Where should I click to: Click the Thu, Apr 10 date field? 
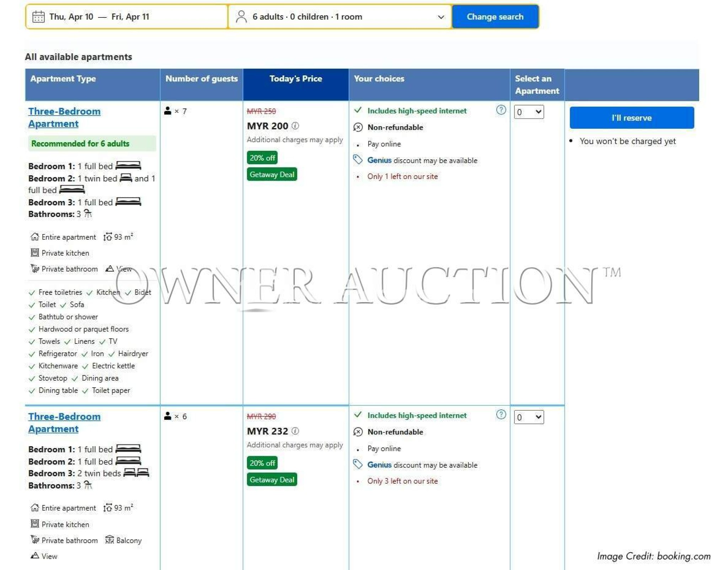(x=71, y=17)
